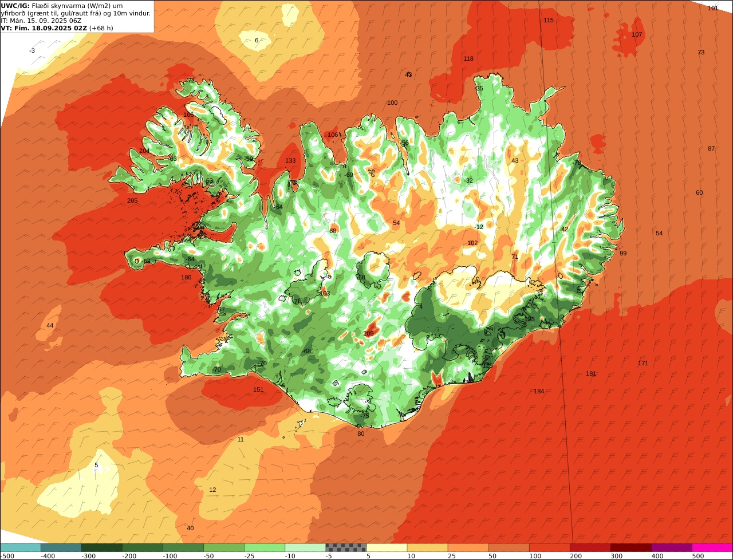Click the map value "171" southeast of Iceland
Screen dimensions: 733x560
coord(643,363)
